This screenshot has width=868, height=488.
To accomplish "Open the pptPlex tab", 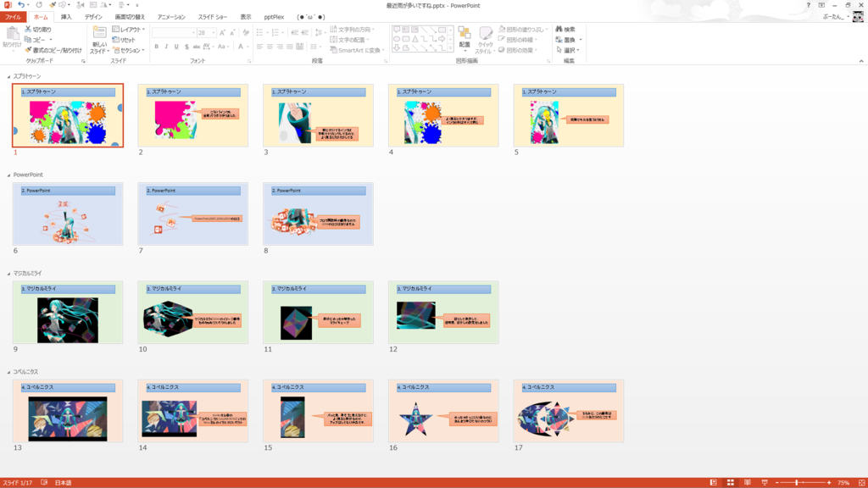I will pos(274,17).
